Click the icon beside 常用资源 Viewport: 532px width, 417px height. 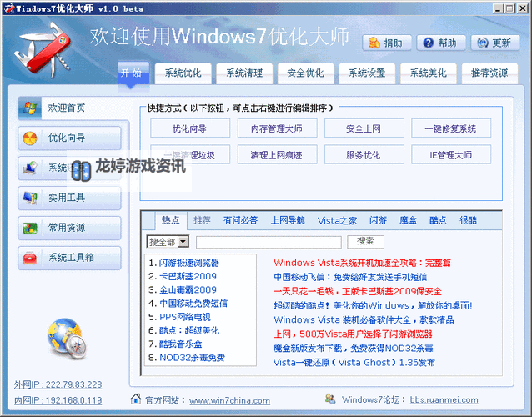(30, 228)
